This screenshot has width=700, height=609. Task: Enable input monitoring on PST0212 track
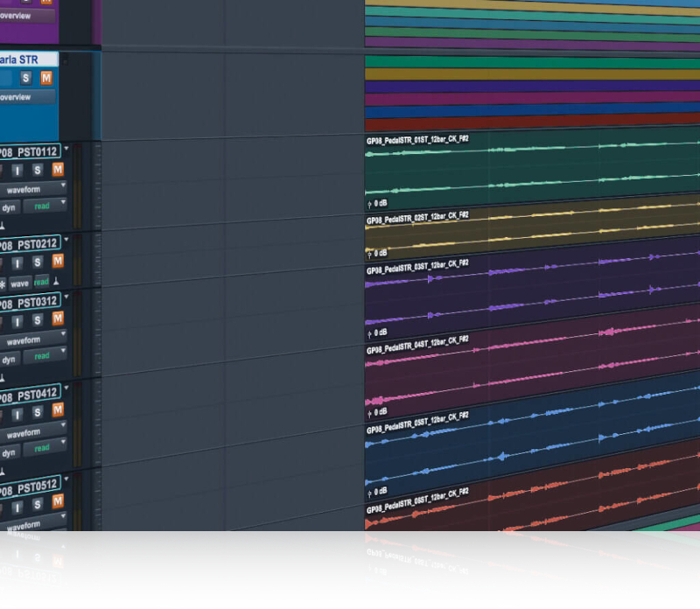[17, 263]
